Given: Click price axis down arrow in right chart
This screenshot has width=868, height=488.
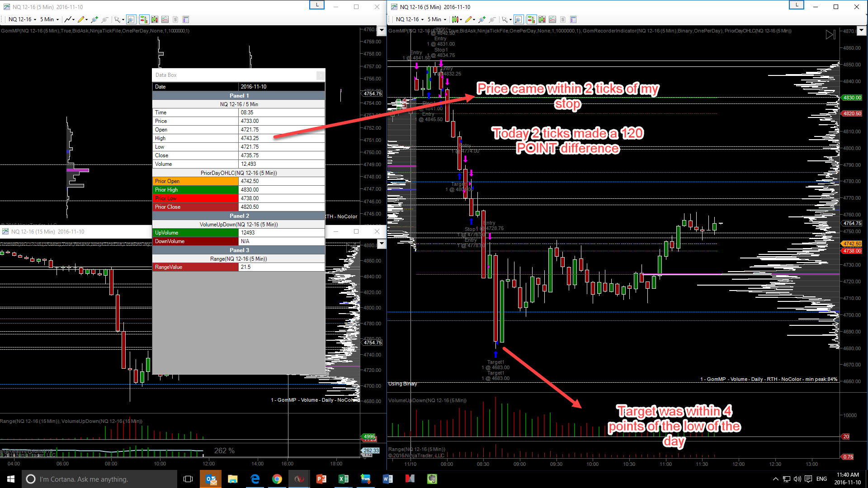Looking at the screenshot, I should (x=861, y=31).
